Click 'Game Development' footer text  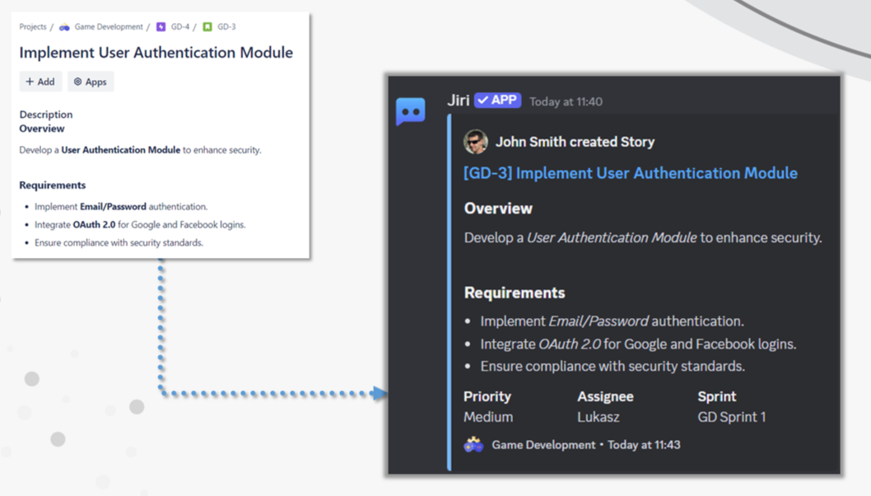543,445
